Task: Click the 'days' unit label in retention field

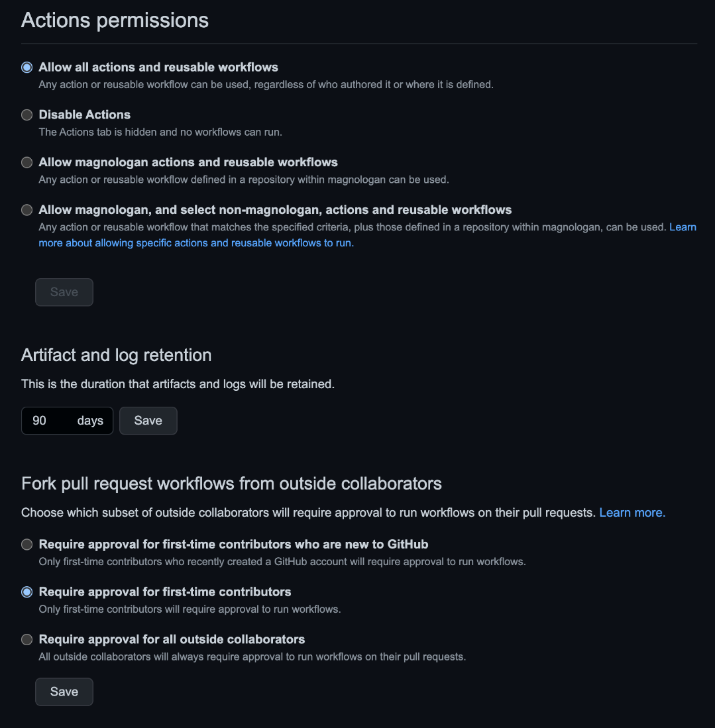Action: [x=90, y=421]
